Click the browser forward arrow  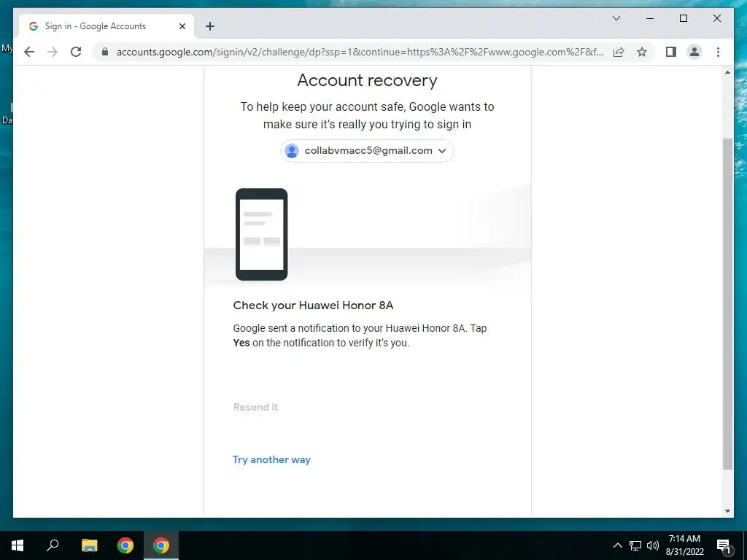pyautogui.click(x=53, y=52)
